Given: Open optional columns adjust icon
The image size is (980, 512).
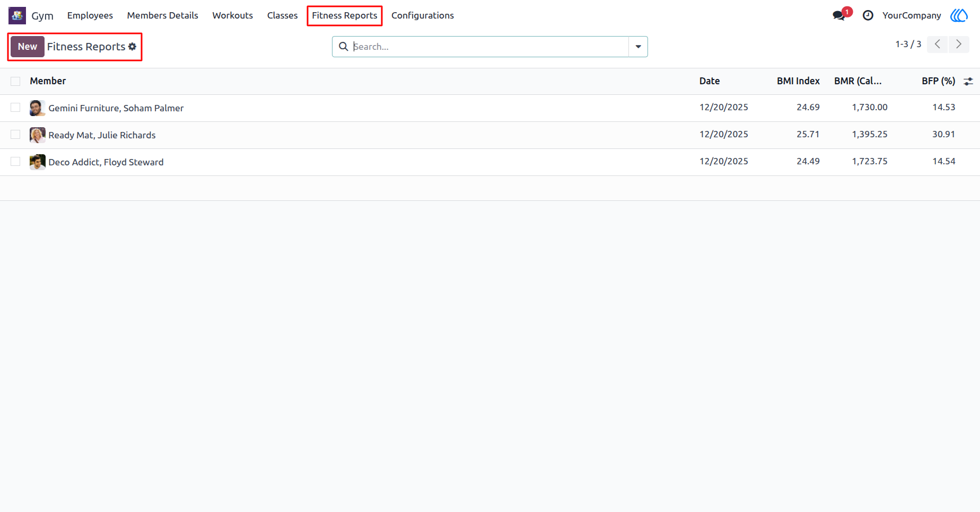Looking at the screenshot, I should click(x=968, y=81).
